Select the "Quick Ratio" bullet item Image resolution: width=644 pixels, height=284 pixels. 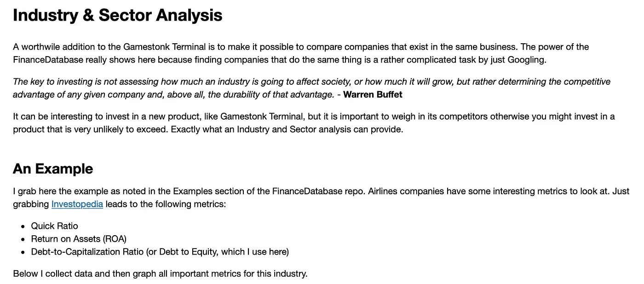click(54, 226)
